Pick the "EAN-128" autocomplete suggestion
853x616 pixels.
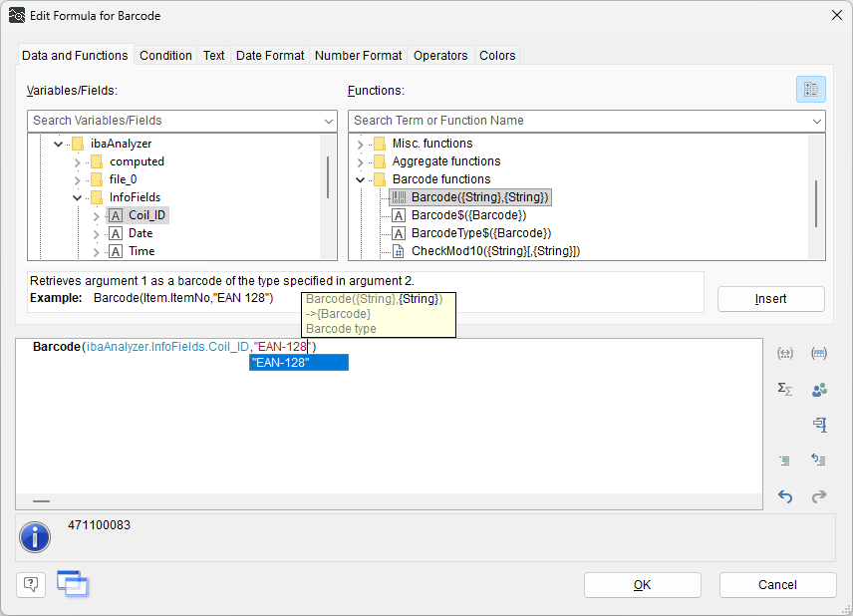(299, 363)
